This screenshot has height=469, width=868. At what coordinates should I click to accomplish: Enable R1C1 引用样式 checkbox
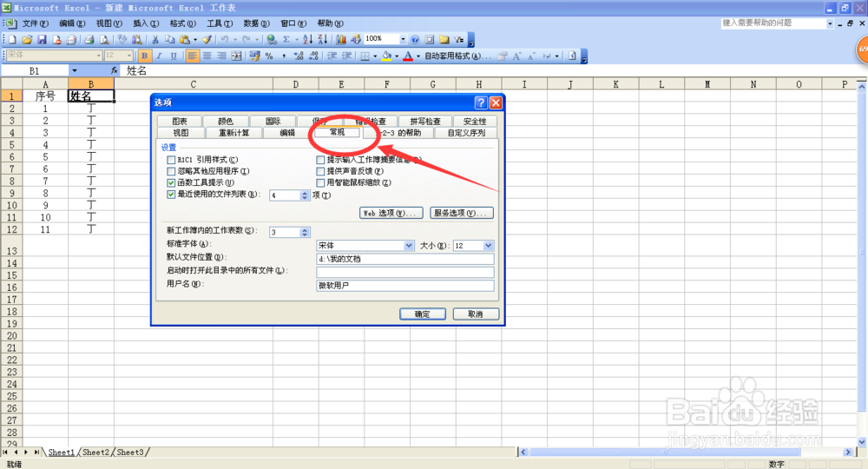click(171, 160)
